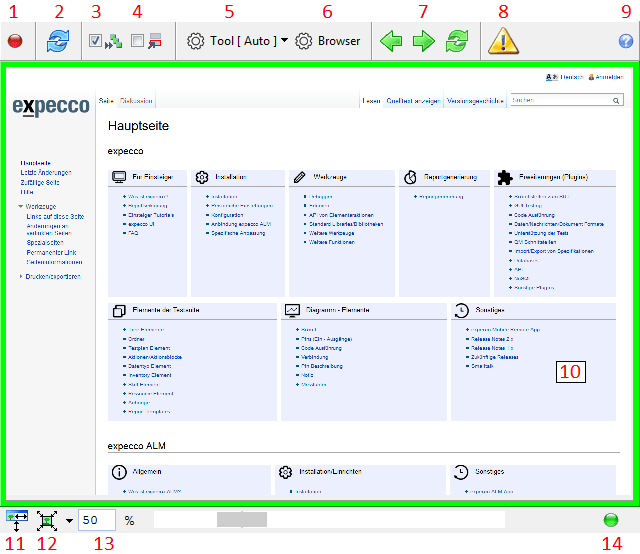The image size is (640, 554).
Task: Select the Lesen tab
Action: [x=371, y=101]
